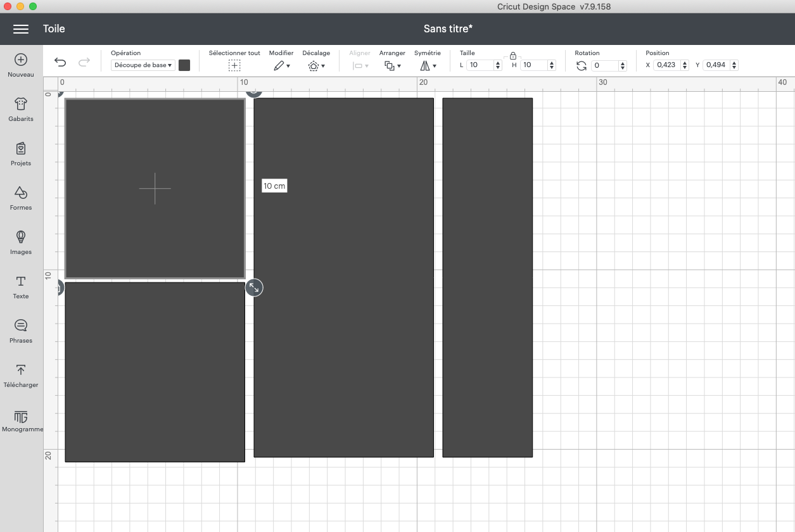795x532 pixels.
Task: Click the Position X input field
Action: coord(666,65)
